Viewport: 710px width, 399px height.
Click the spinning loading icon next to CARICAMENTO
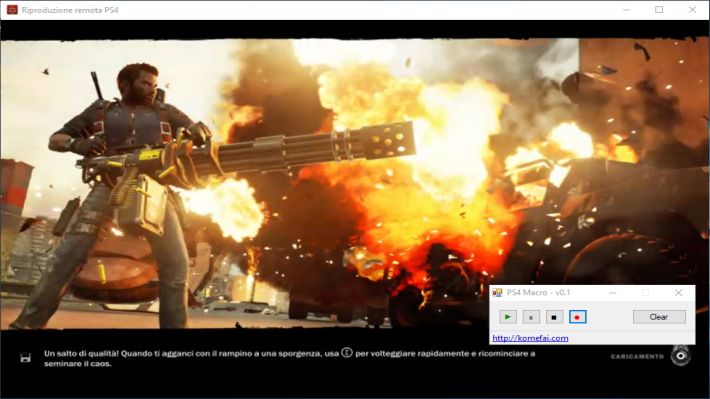(681, 356)
